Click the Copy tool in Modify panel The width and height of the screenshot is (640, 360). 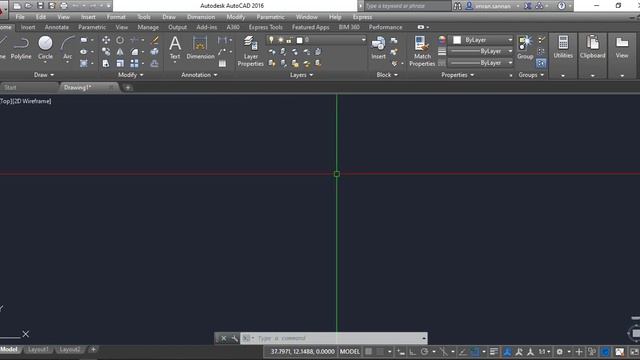click(x=106, y=51)
